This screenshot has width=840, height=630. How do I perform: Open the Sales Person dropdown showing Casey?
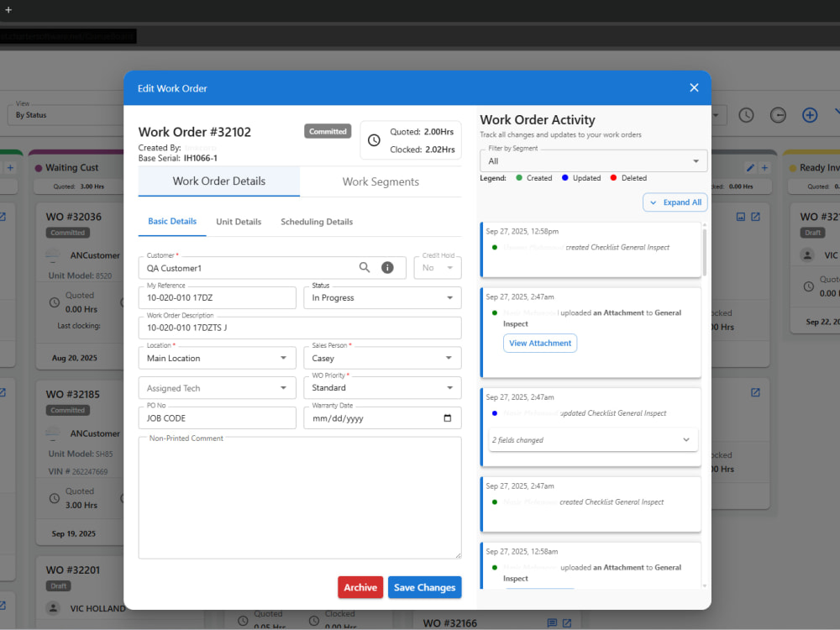(x=382, y=358)
